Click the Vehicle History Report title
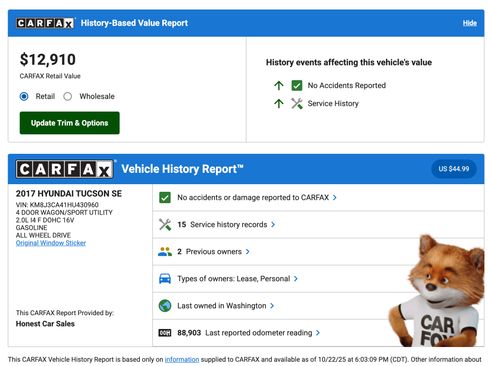This screenshot has width=488, height=366. point(182,169)
